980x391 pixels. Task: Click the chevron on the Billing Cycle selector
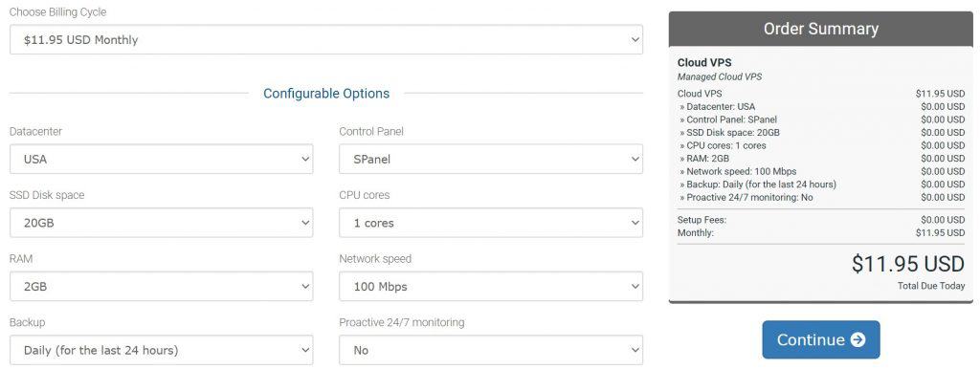[x=635, y=39]
